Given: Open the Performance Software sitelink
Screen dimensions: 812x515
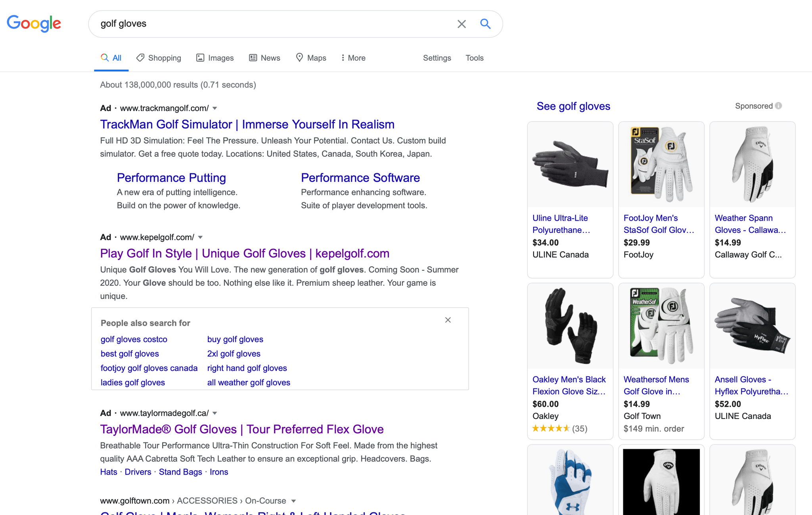Looking at the screenshot, I should click(360, 178).
